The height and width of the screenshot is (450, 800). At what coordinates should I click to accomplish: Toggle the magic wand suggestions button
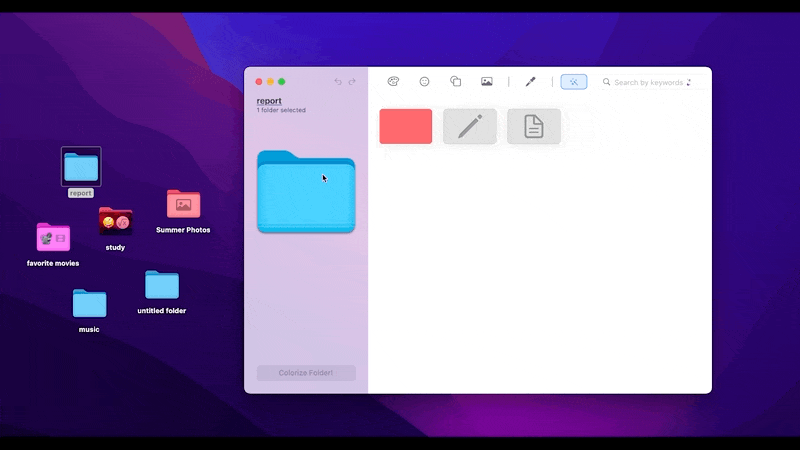[573, 82]
